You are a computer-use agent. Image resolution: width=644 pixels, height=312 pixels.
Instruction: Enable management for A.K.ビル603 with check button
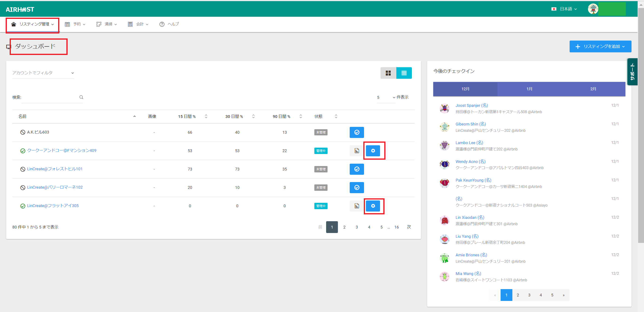356,132
